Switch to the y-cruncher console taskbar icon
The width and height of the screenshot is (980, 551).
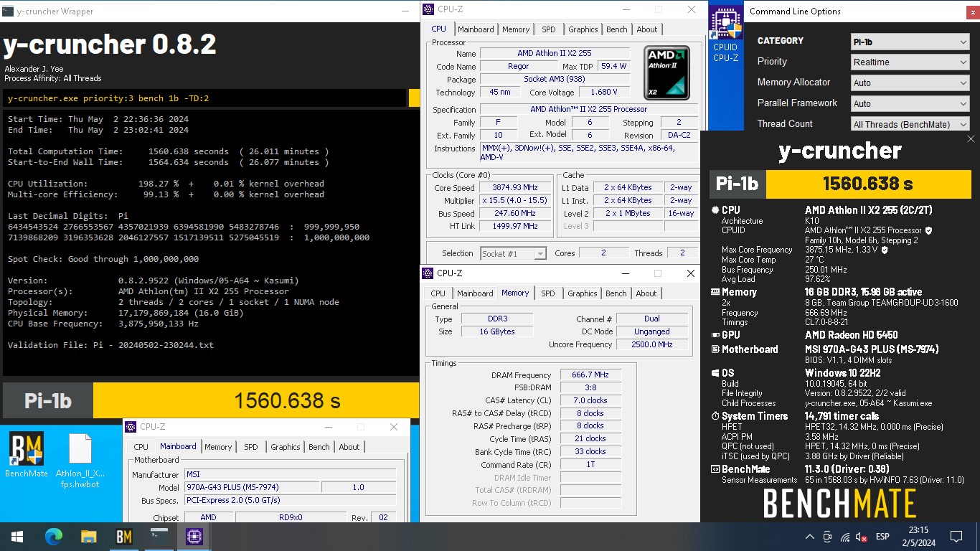159,536
